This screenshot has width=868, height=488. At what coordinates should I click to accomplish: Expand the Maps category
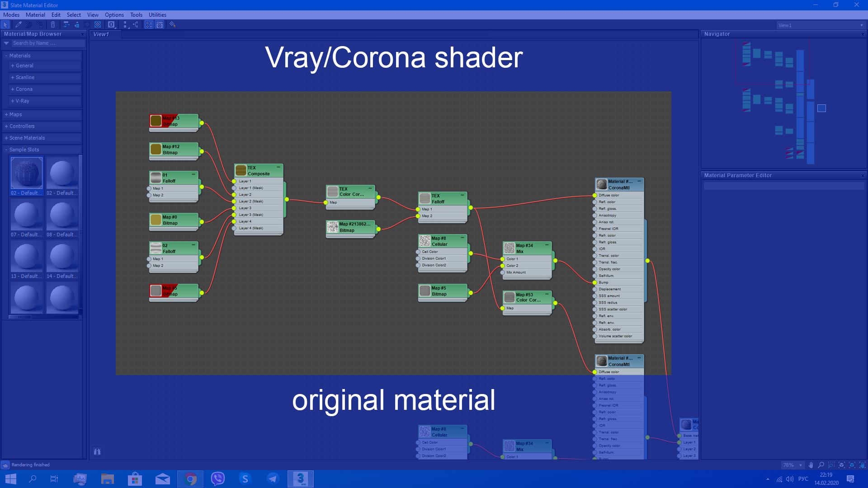(x=15, y=114)
